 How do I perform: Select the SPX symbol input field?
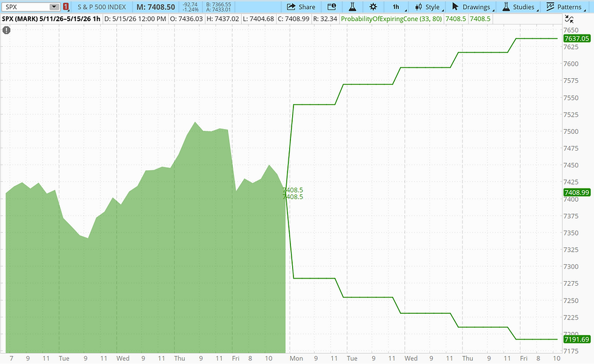(x=27, y=7)
